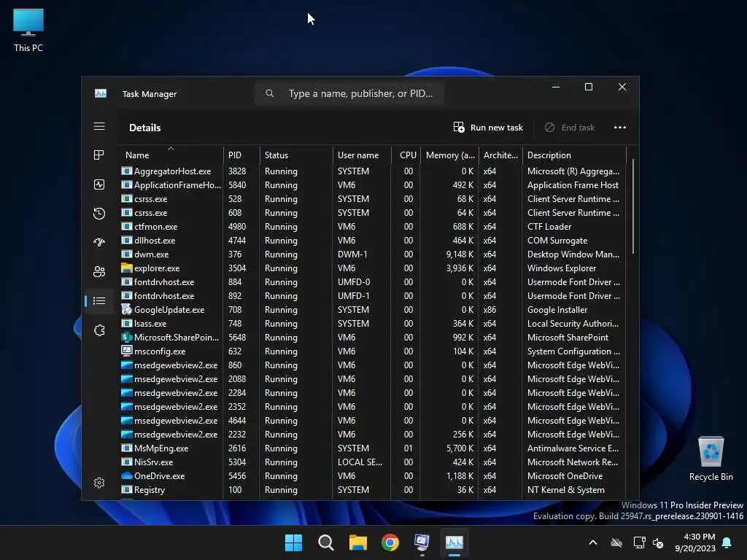747x560 pixels.
Task: Show hidden tray icons chevron
Action: 593,542
